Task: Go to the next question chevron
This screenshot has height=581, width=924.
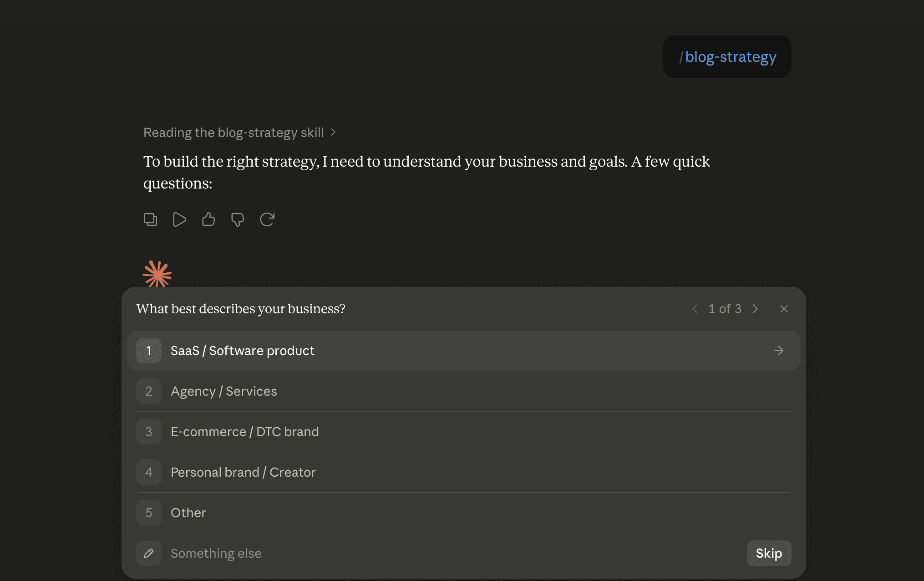Action: coord(755,309)
